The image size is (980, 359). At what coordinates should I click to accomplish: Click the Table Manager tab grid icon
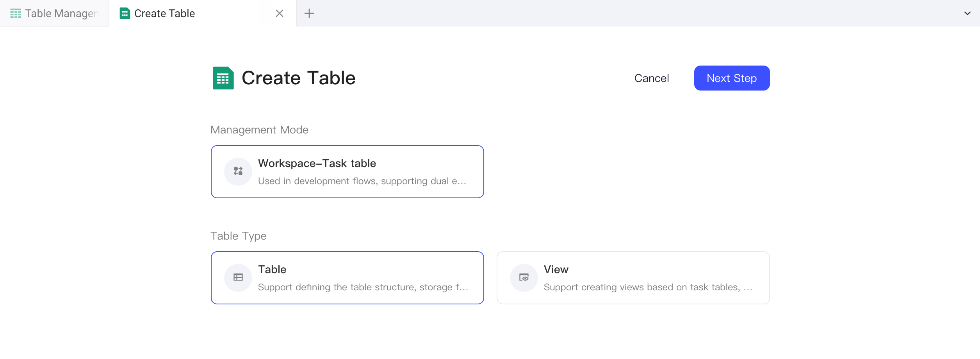[16, 14]
